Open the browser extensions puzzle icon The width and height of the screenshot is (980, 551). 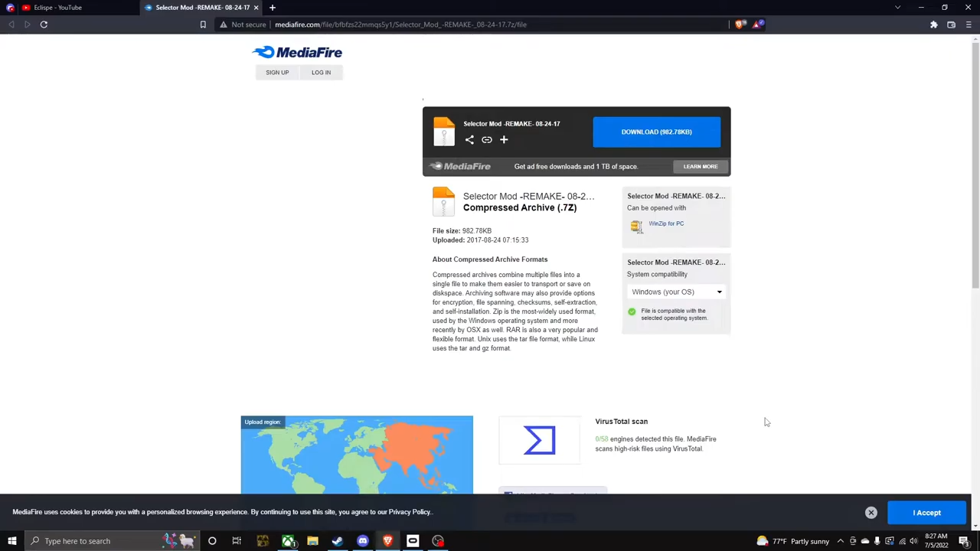point(934,24)
